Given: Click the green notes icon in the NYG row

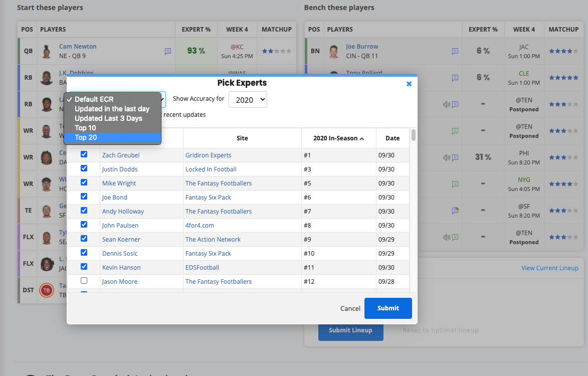Looking at the screenshot, I should tap(455, 184).
